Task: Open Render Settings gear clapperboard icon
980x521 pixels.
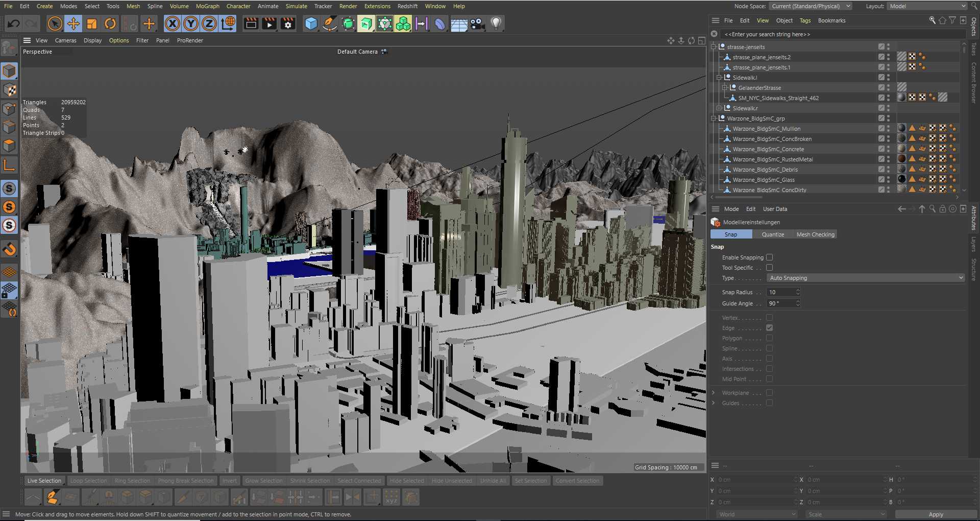Action: click(x=288, y=23)
